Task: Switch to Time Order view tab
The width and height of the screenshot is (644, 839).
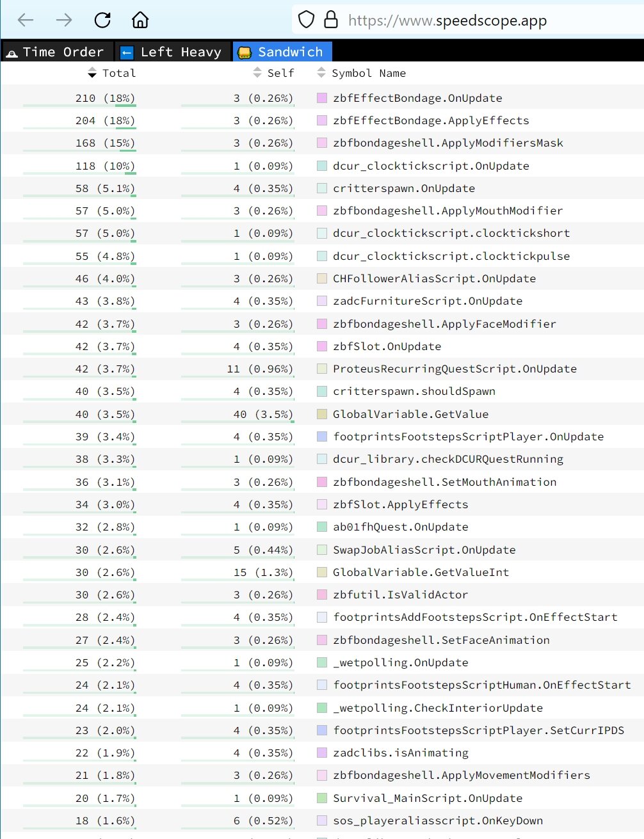Action: 56,52
